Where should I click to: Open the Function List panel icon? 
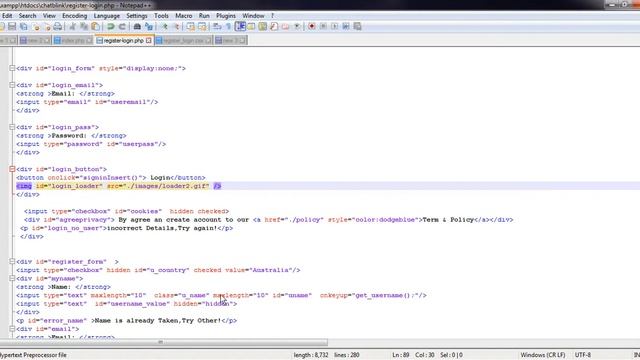[x=274, y=27]
